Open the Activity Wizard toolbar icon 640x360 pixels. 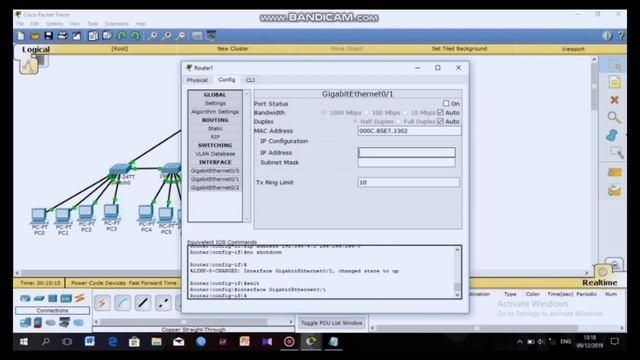pos(76,36)
